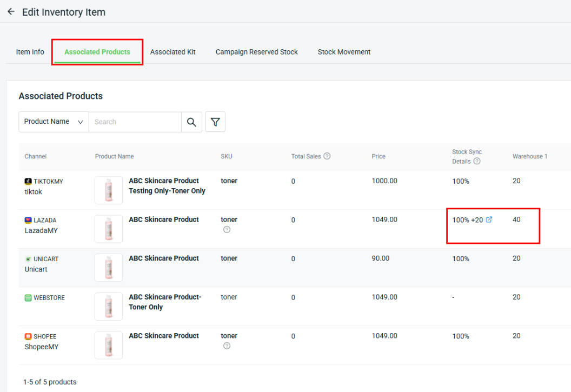Click the Shopee product thumbnail image

109,345
